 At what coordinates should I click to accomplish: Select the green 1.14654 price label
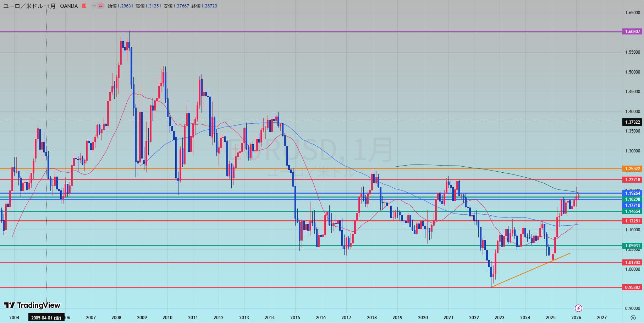point(632,211)
